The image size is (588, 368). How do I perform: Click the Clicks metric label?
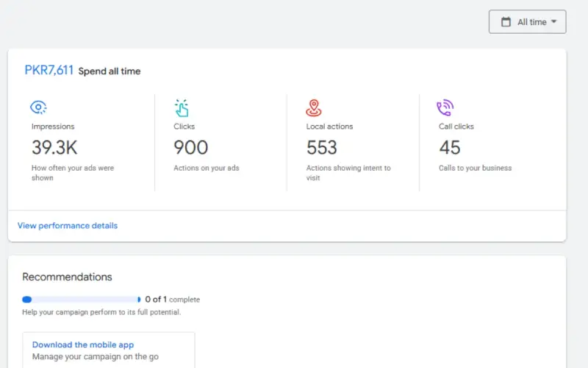[x=184, y=127]
